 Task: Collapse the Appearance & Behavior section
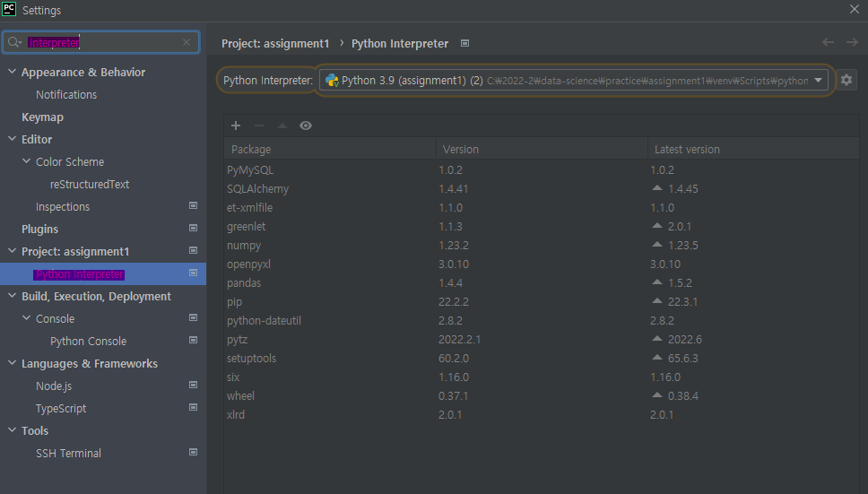pos(13,72)
